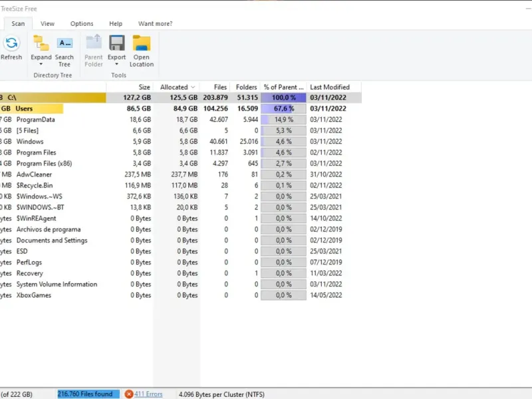Select the [5 Files] entry
This screenshot has height=399, width=532.
(27, 130)
